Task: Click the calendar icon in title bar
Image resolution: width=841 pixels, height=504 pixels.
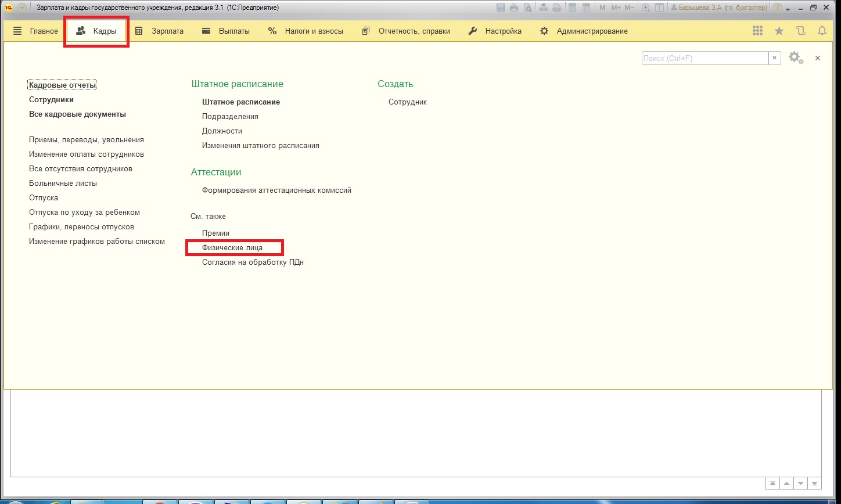Action: tap(586, 8)
